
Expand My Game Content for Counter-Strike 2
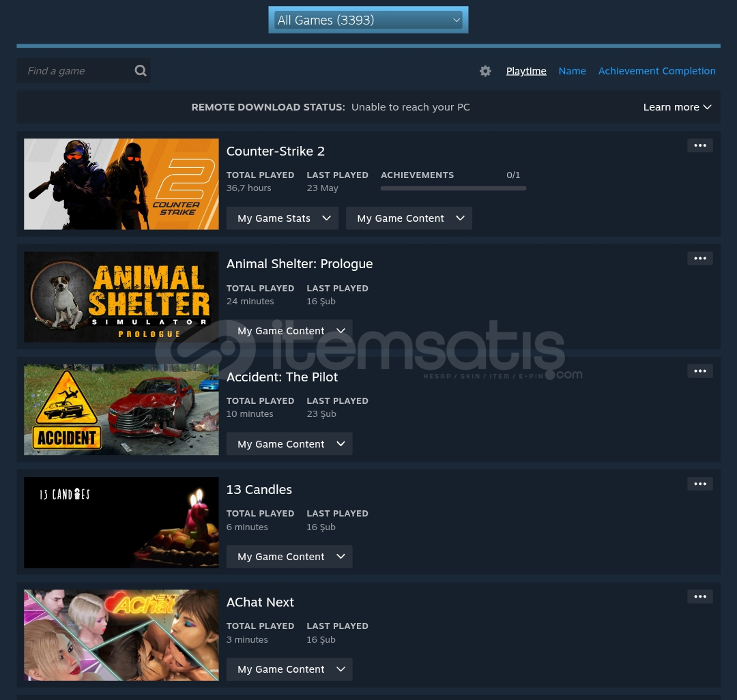pos(409,218)
